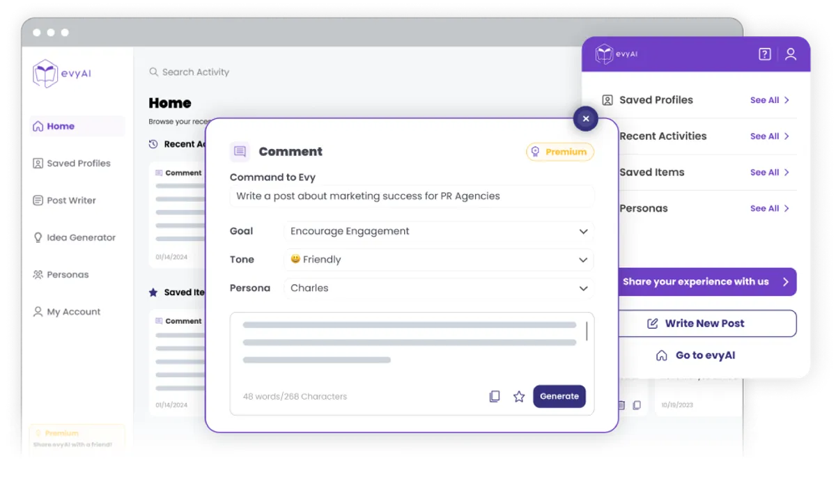The width and height of the screenshot is (836, 504).
Task: Click the Recent Activity clock icon
Action: click(153, 144)
